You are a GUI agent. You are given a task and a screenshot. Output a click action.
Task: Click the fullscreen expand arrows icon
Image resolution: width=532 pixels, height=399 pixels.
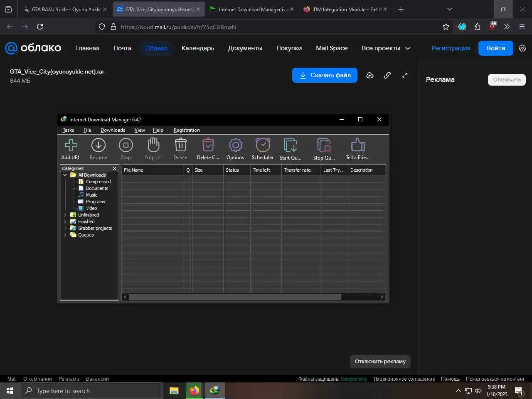[x=405, y=75]
